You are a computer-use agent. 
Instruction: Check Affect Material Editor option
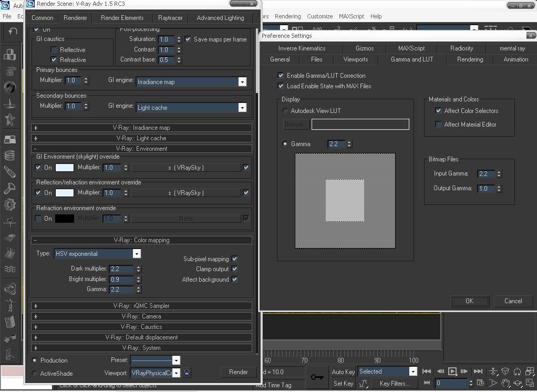pyautogui.click(x=438, y=124)
